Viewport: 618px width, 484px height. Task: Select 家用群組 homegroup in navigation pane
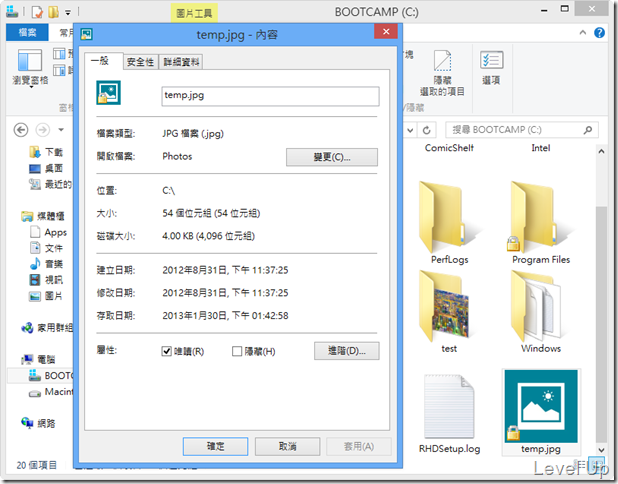[x=47, y=328]
